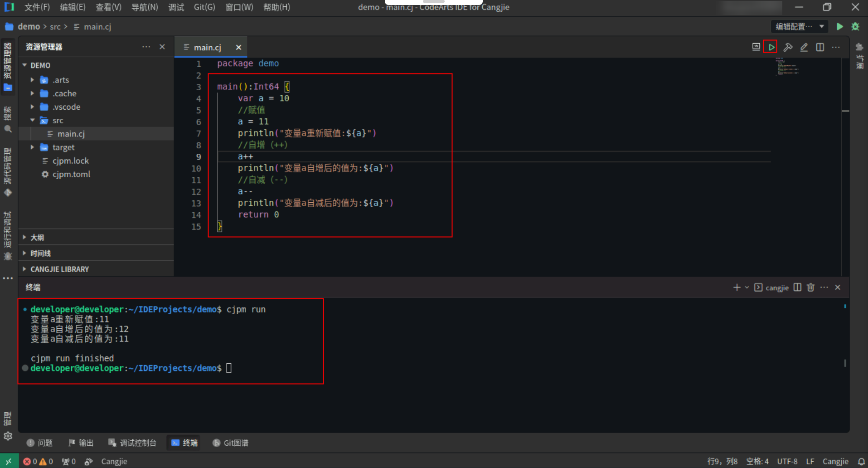Open terminal panel more actions

click(824, 288)
